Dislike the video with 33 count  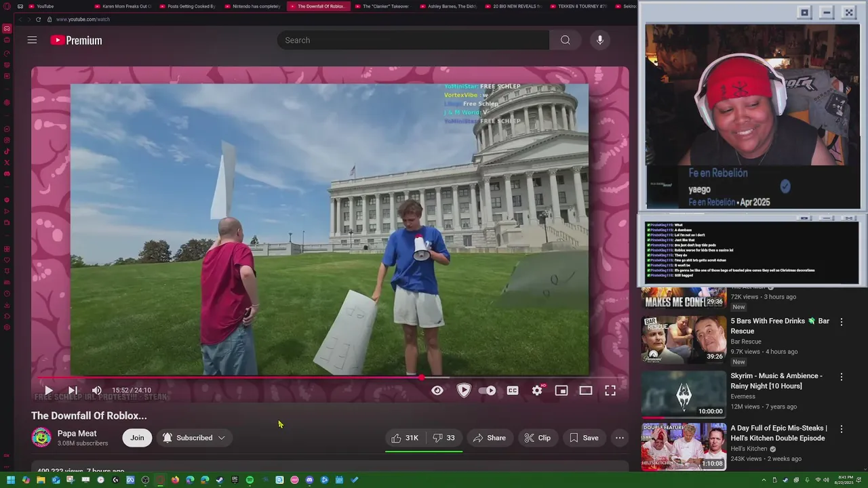[444, 438]
